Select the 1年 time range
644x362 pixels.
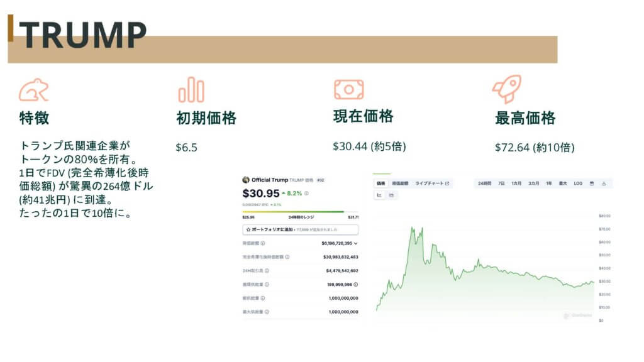point(549,184)
